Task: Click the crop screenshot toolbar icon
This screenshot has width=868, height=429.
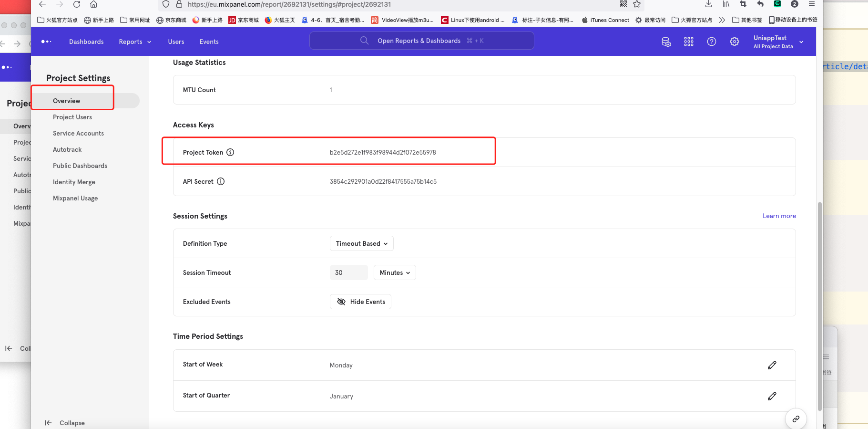Action: (x=743, y=4)
